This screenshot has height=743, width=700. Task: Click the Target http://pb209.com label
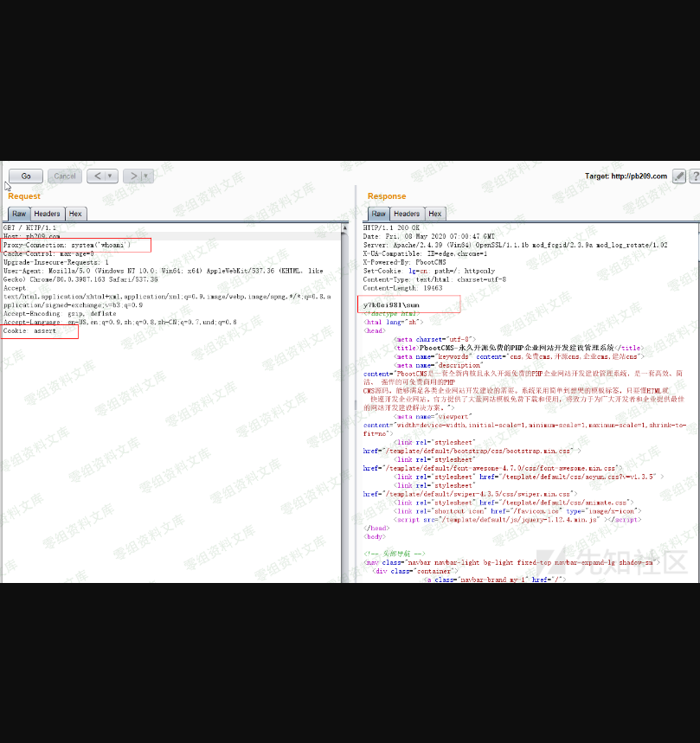pos(626,176)
